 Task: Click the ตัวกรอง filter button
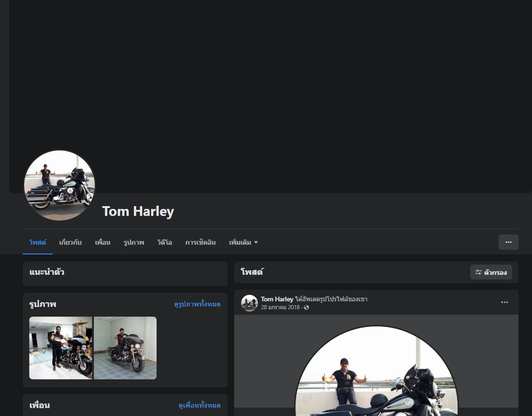491,272
